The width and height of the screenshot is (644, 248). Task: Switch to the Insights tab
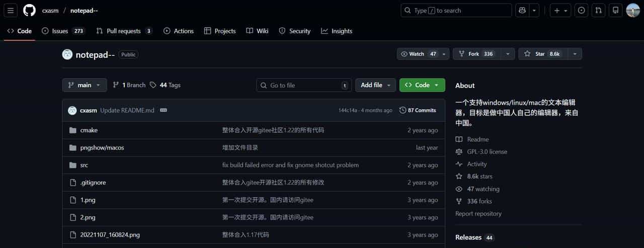337,31
